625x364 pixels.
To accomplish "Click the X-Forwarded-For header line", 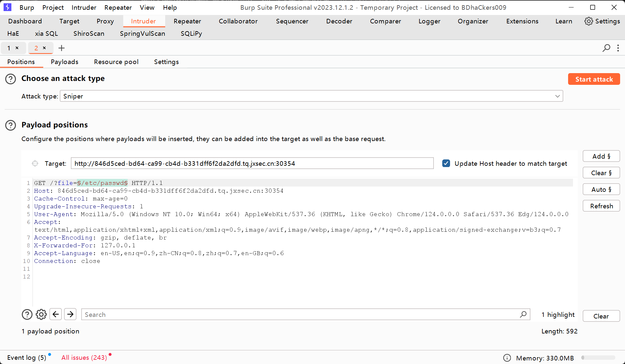I will (85, 245).
